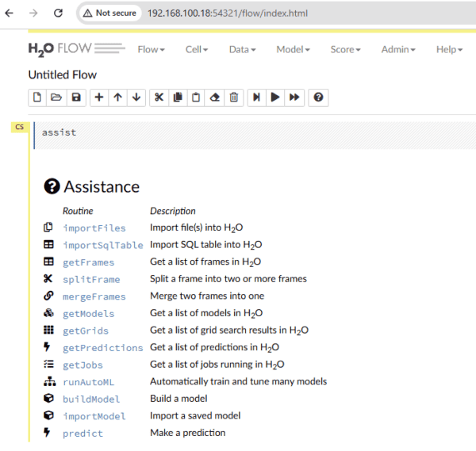This screenshot has height=451, width=476.
Task: Open the Score menu
Action: [x=345, y=49]
